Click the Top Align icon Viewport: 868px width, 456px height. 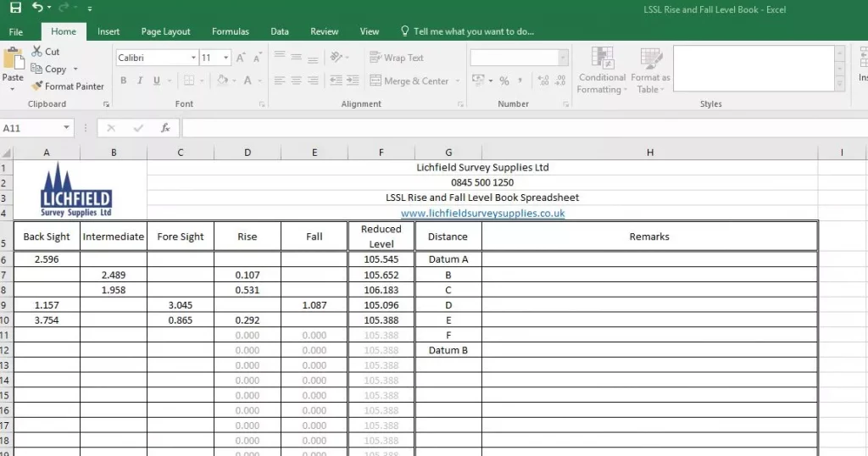(280, 57)
